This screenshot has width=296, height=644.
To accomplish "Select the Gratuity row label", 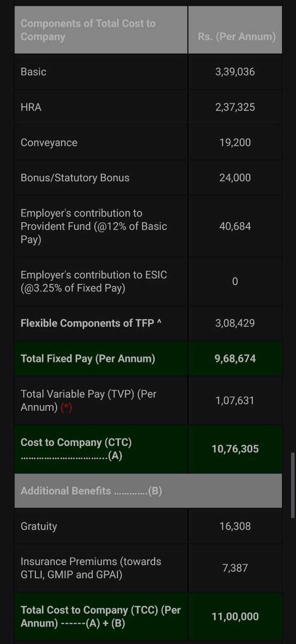I will pyautogui.click(x=39, y=526).
